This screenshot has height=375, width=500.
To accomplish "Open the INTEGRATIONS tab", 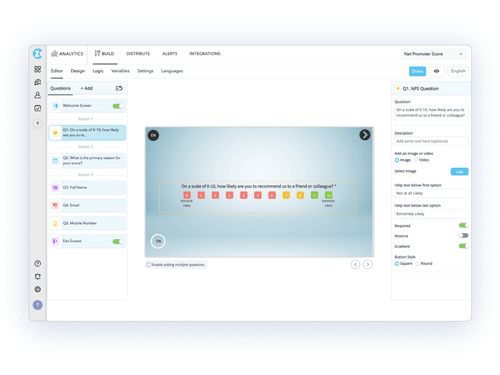I will click(205, 54).
